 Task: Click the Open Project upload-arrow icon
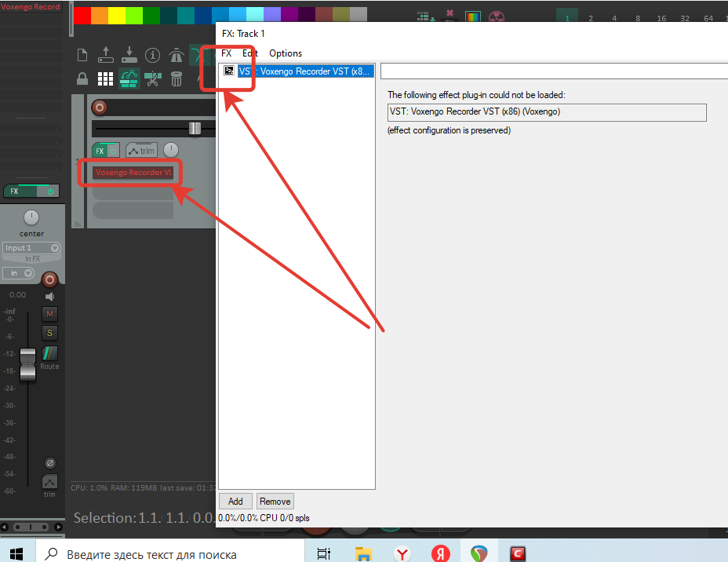(106, 55)
